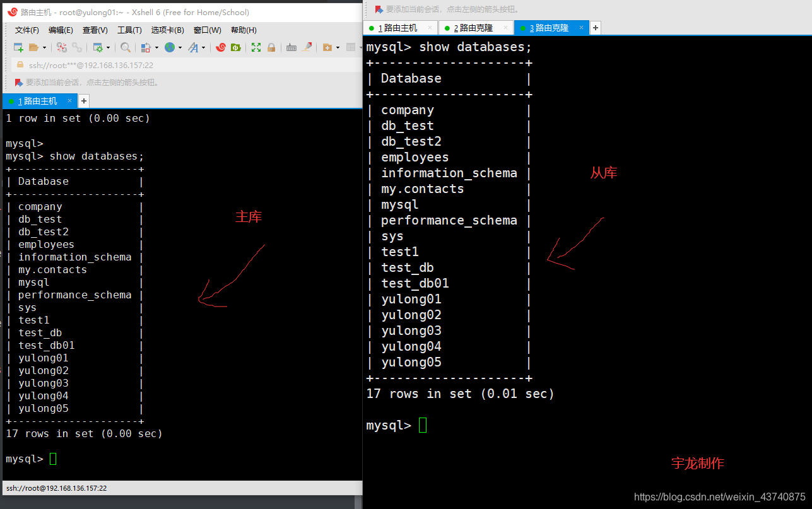812x509 pixels.
Task: Click the globe encoding icon
Action: click(x=170, y=47)
